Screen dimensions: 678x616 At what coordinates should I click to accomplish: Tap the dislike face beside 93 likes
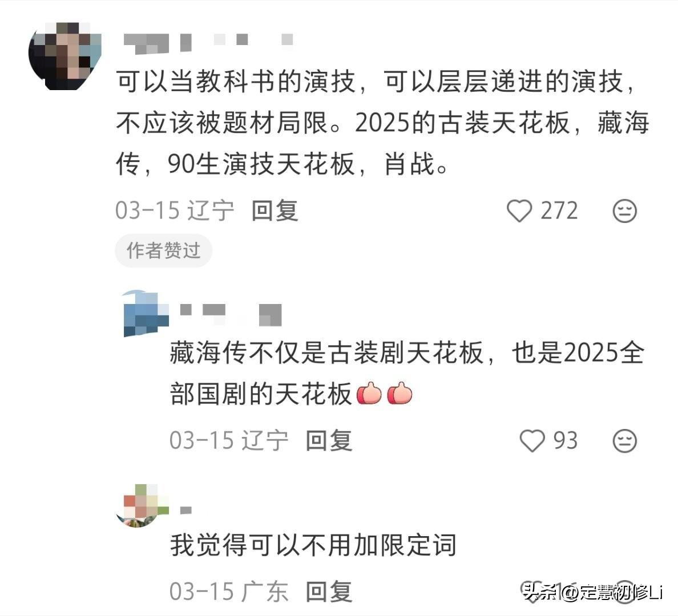click(x=625, y=441)
